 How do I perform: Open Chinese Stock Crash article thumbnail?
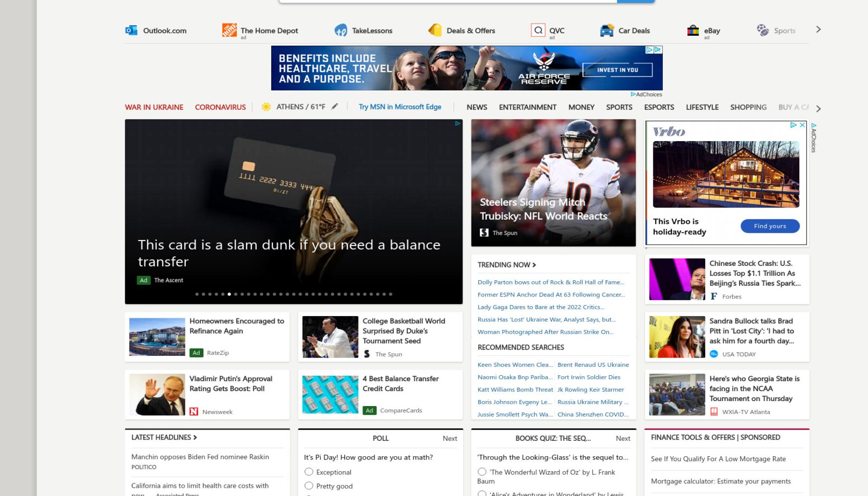click(677, 279)
